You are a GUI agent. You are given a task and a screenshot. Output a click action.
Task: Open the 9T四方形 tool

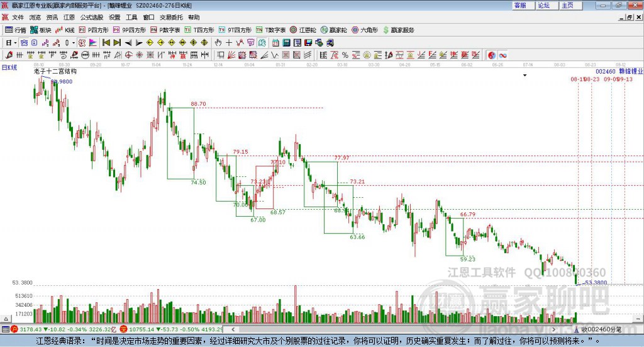pos(235,30)
